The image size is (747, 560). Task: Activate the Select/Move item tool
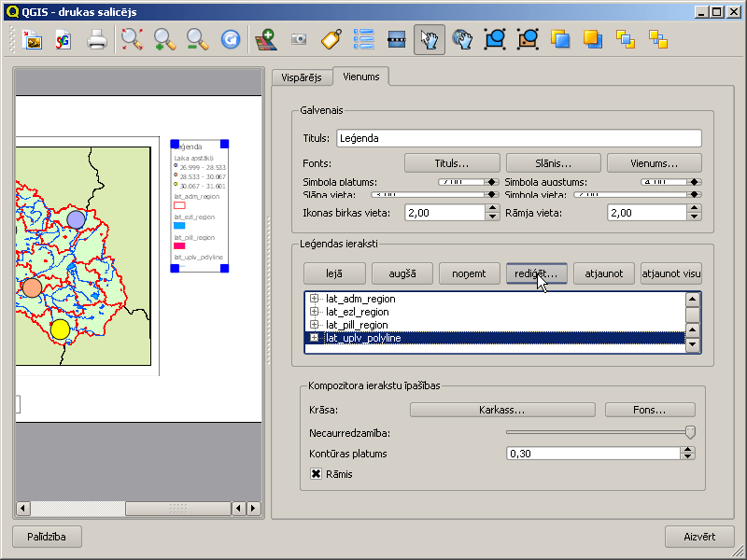430,40
